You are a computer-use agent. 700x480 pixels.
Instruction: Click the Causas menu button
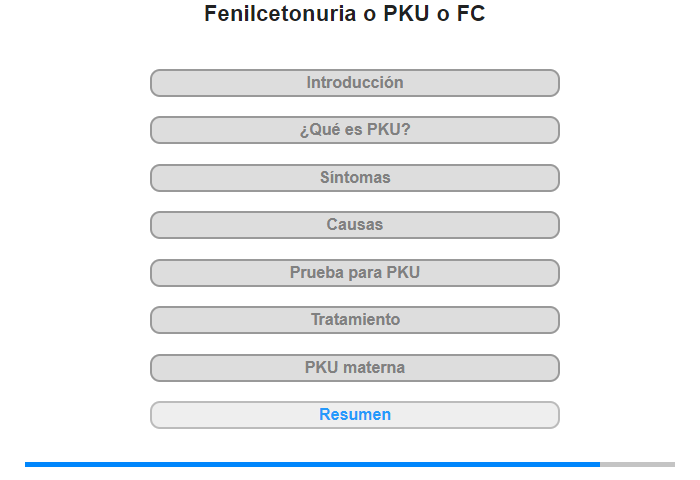click(355, 225)
